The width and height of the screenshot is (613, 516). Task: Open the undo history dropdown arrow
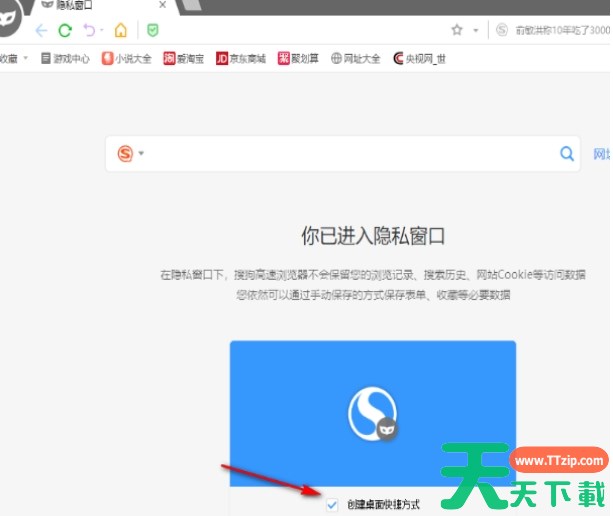(x=102, y=30)
